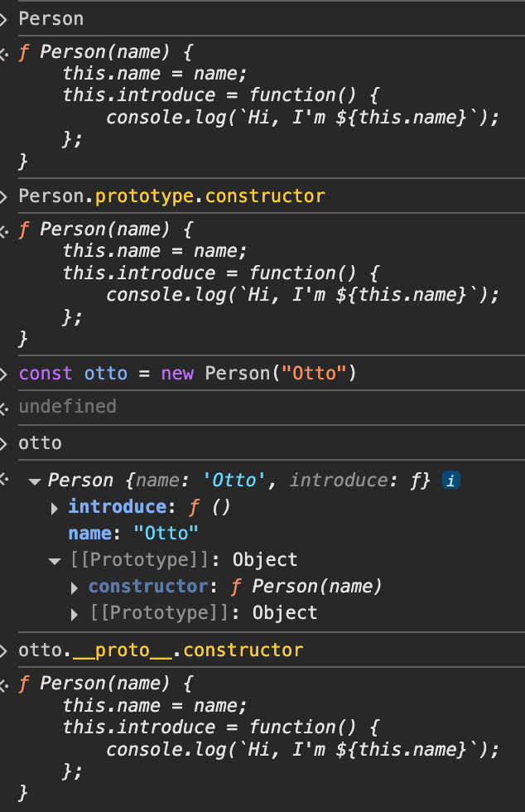525x812 pixels.
Task: Click the input chevron before 'const otto'
Action: (5, 373)
